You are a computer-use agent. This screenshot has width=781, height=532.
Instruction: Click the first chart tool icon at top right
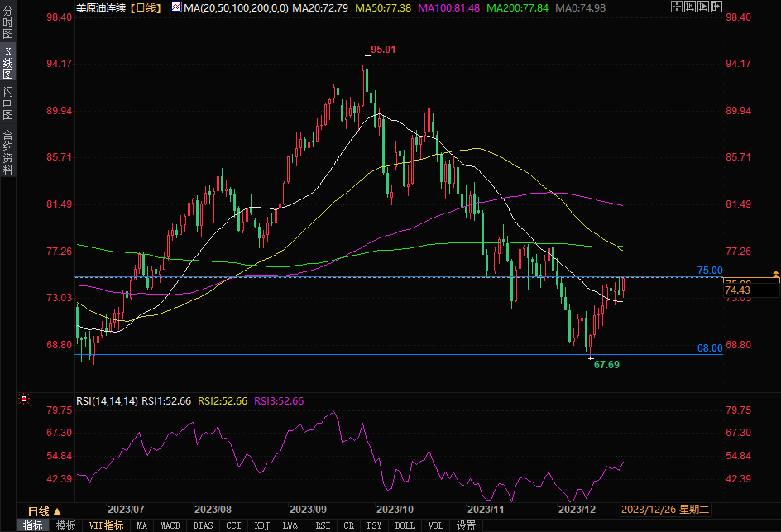(676, 7)
